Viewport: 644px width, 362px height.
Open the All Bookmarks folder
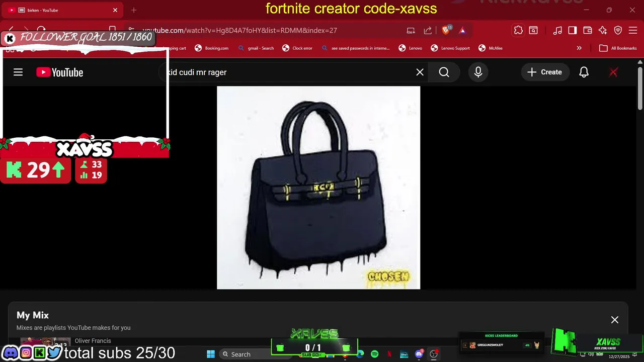[618, 48]
